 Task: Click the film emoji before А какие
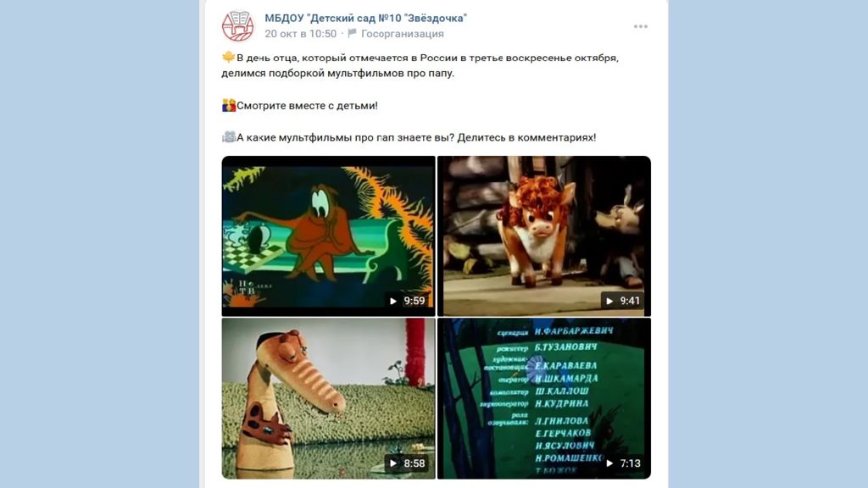point(229,136)
